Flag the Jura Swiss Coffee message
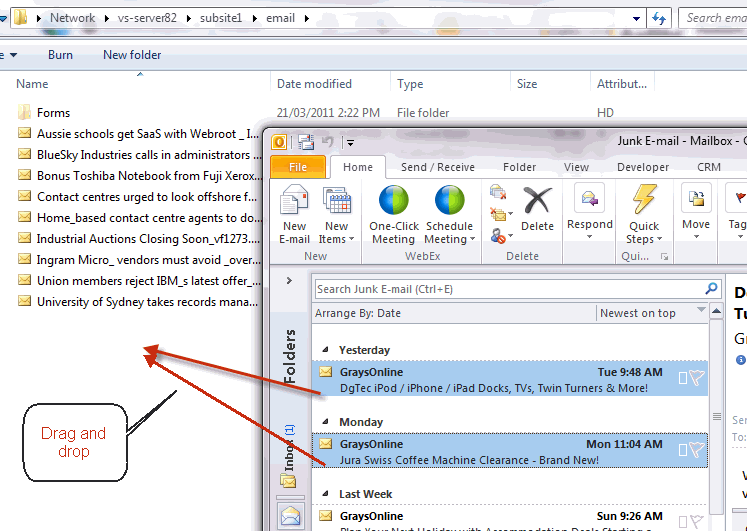The height and width of the screenshot is (531, 747). 696,451
